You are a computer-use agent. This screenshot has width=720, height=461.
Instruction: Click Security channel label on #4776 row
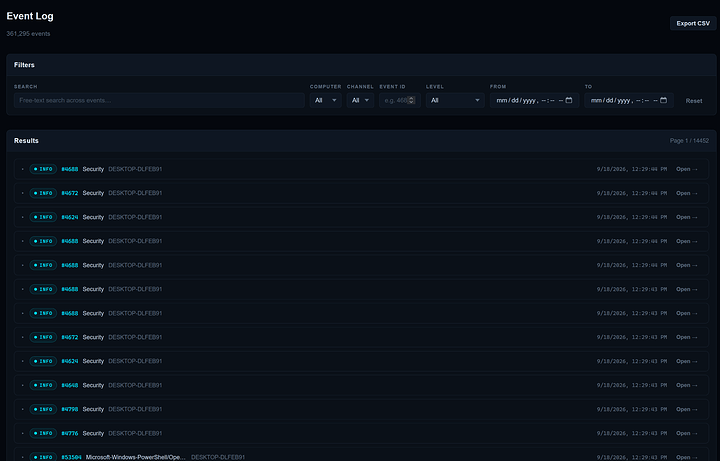pyautogui.click(x=93, y=433)
